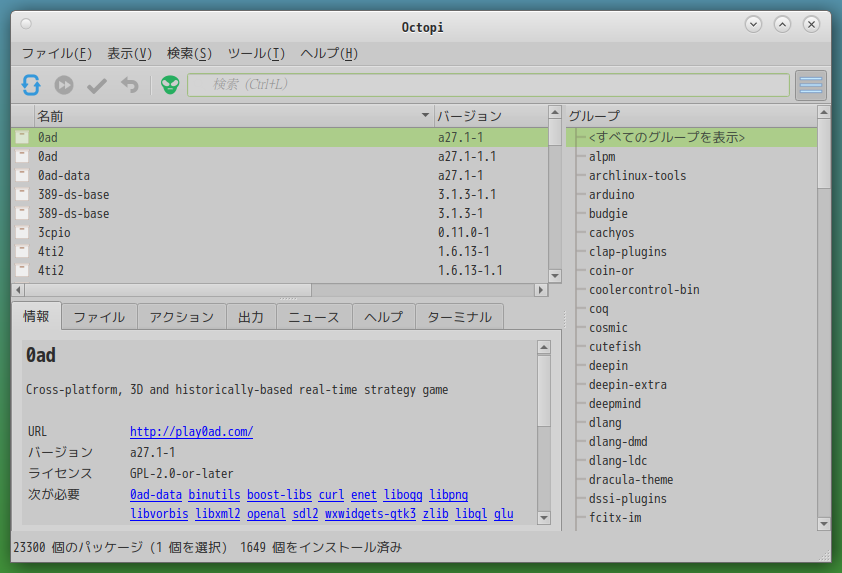Image resolution: width=842 pixels, height=573 pixels.
Task: Open the libogg dependency link
Action: click(x=403, y=495)
